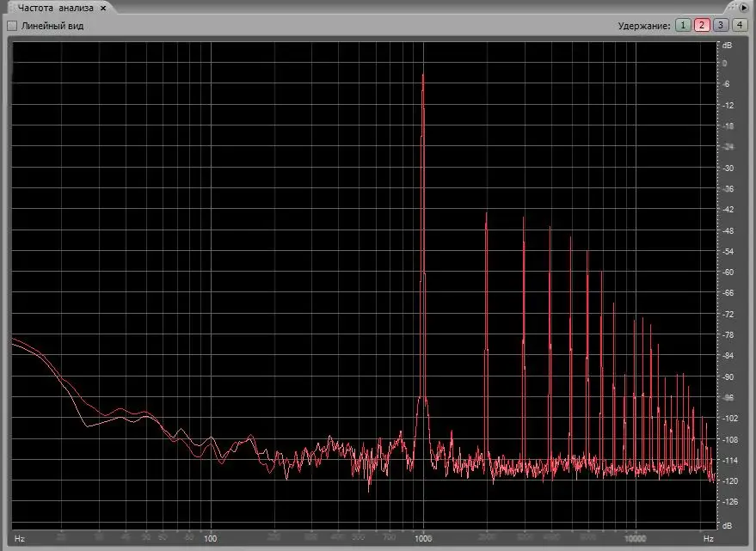
Task: Click the -6 dB scale label
Action: pos(726,84)
